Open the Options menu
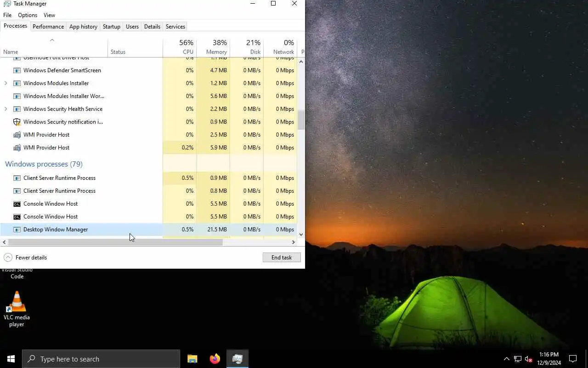This screenshot has height=368, width=588. [28, 15]
